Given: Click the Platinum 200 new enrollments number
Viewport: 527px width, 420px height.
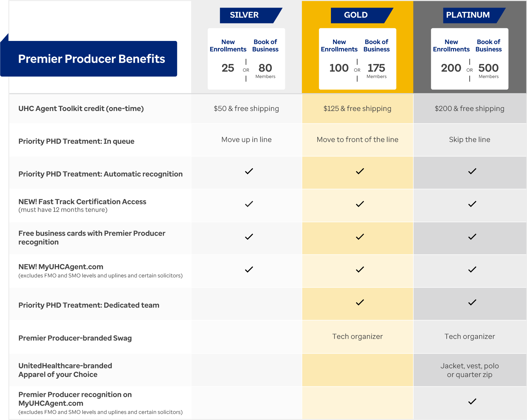Looking at the screenshot, I should coord(451,68).
